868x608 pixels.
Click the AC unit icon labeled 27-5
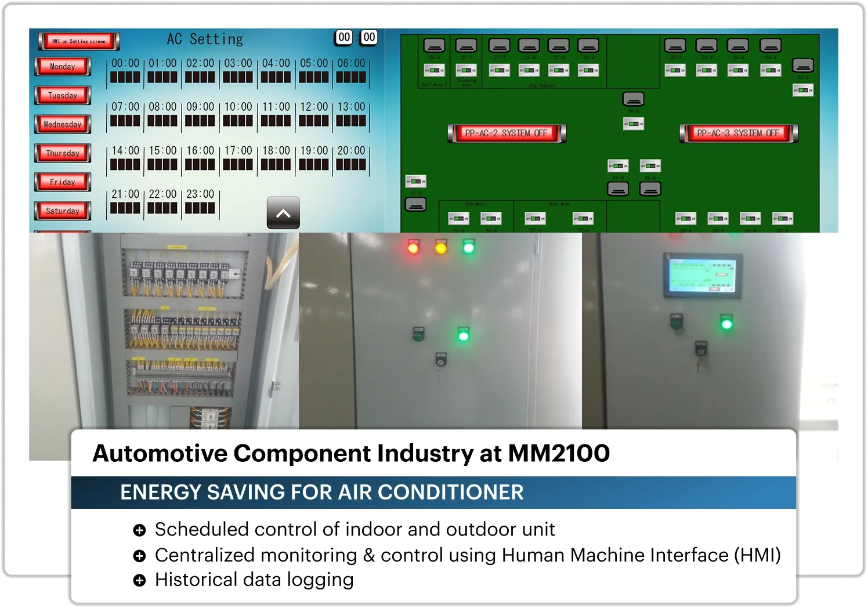click(x=415, y=204)
